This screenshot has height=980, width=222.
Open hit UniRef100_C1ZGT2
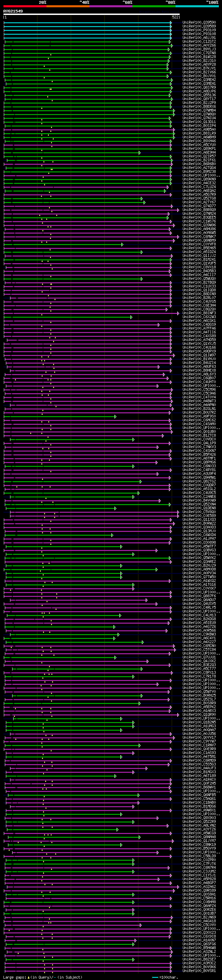(199, 41)
